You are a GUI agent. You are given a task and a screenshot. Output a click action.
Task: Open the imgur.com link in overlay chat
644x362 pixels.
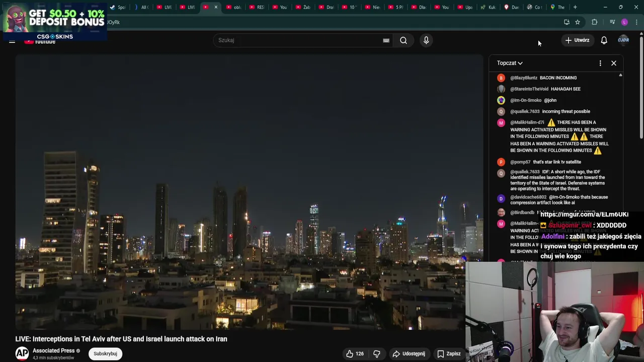(x=584, y=214)
